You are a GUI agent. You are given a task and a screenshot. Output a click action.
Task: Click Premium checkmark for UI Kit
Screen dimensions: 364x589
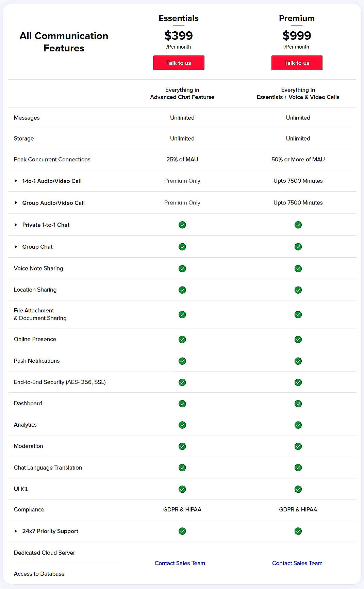[x=298, y=489]
